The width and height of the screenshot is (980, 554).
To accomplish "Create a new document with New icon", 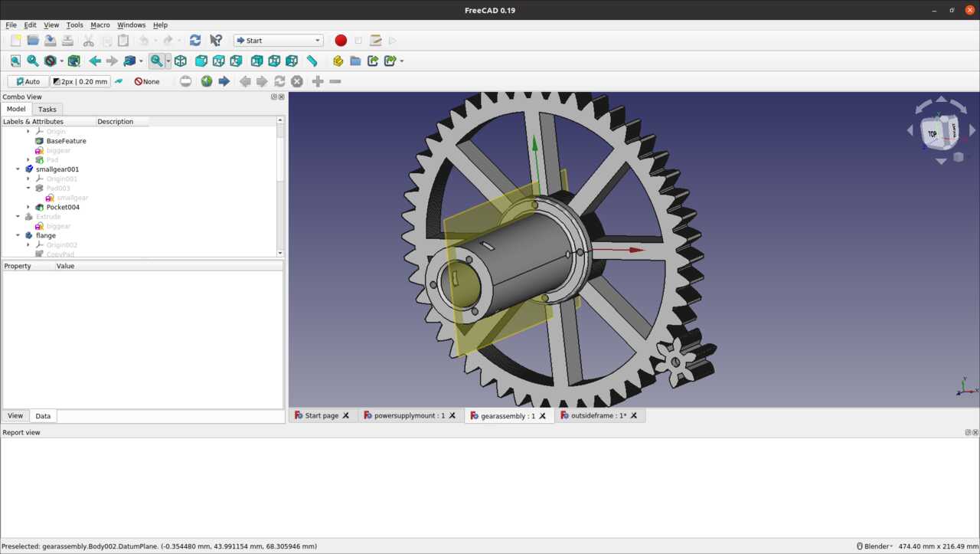I will coord(15,41).
